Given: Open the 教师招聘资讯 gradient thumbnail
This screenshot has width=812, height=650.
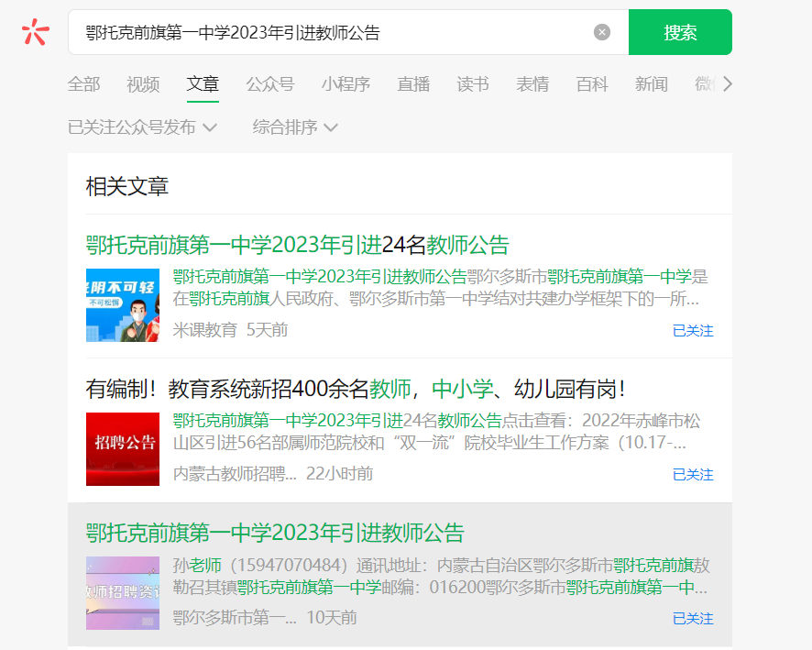Looking at the screenshot, I should pyautogui.click(x=123, y=593).
